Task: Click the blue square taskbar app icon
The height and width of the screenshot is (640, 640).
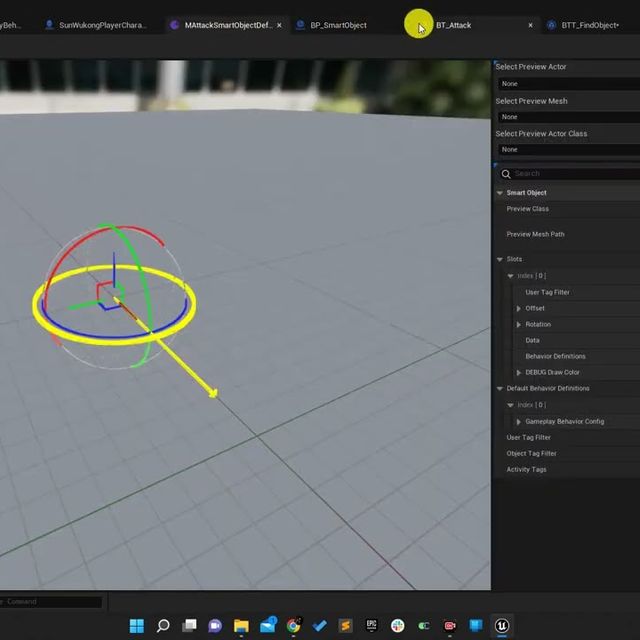Action: pos(476,625)
